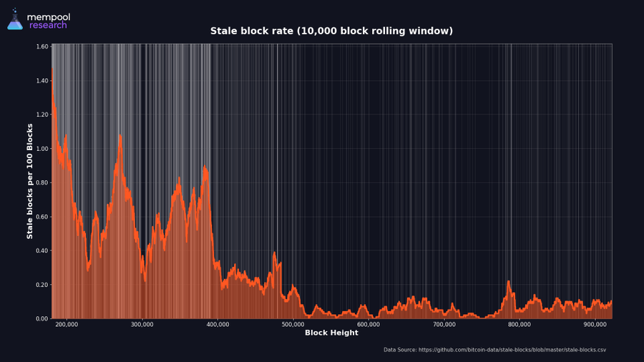The image size is (644, 362).
Task: Click the 'Block Height' x-axis label
Action: [x=331, y=333]
